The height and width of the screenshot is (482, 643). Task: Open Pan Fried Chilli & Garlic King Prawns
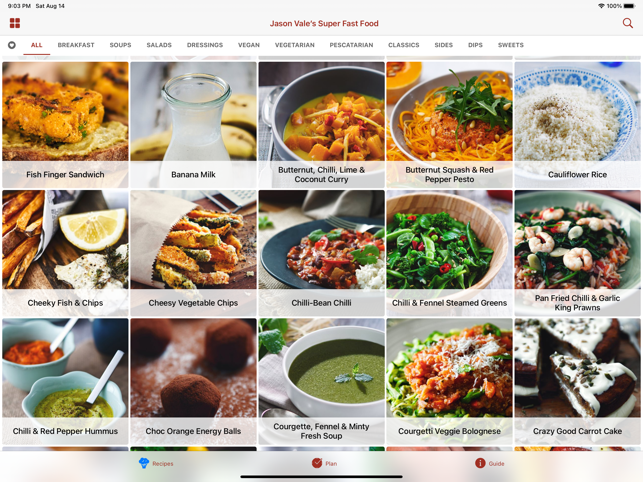tap(577, 253)
